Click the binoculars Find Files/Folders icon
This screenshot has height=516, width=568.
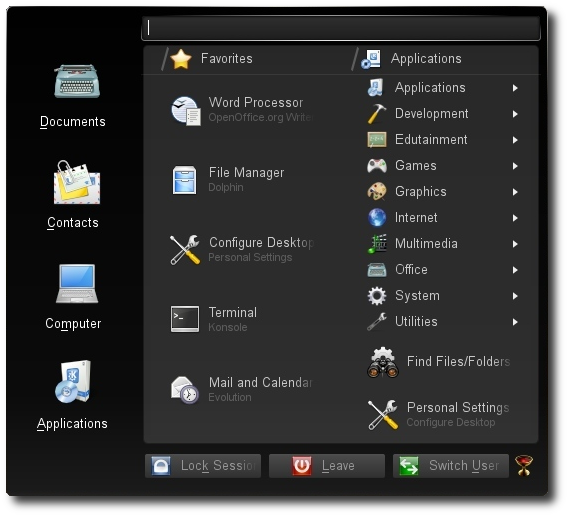tap(383, 362)
